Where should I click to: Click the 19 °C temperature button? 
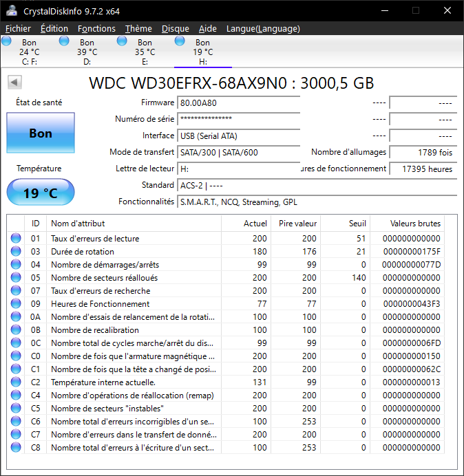(41, 193)
